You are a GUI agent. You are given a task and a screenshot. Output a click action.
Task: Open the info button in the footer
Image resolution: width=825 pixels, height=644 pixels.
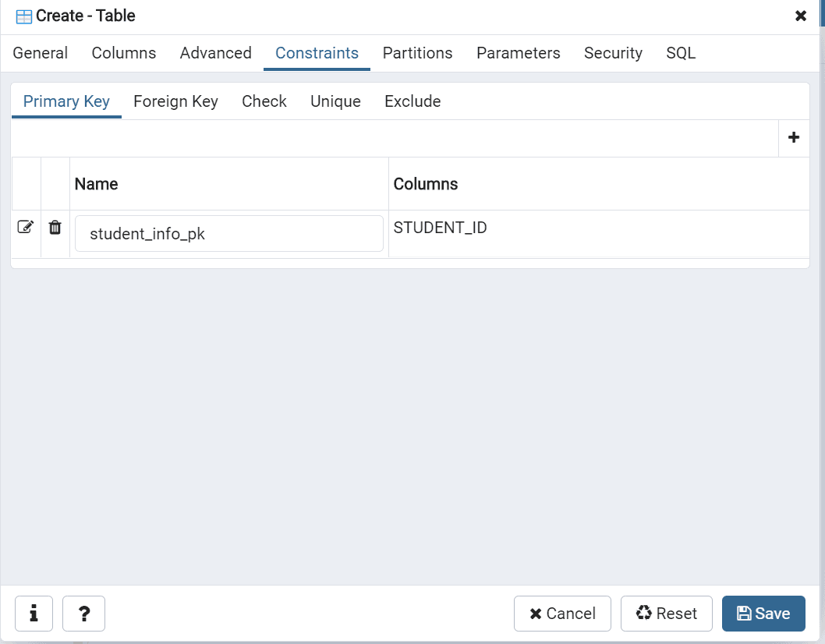34,614
